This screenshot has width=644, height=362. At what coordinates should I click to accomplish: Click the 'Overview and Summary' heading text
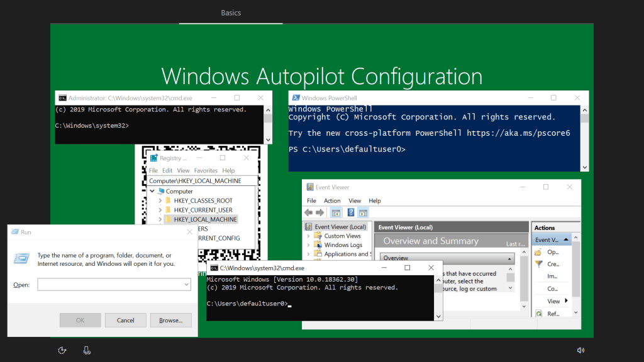click(431, 241)
